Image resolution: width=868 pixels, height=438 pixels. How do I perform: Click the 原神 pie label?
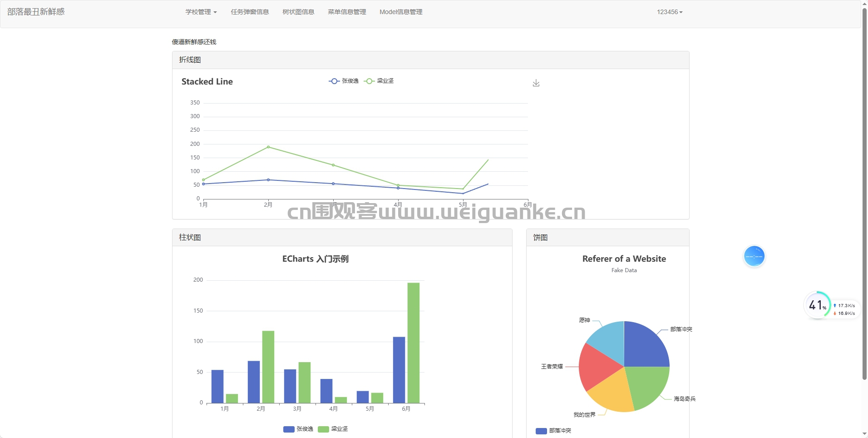pos(585,320)
